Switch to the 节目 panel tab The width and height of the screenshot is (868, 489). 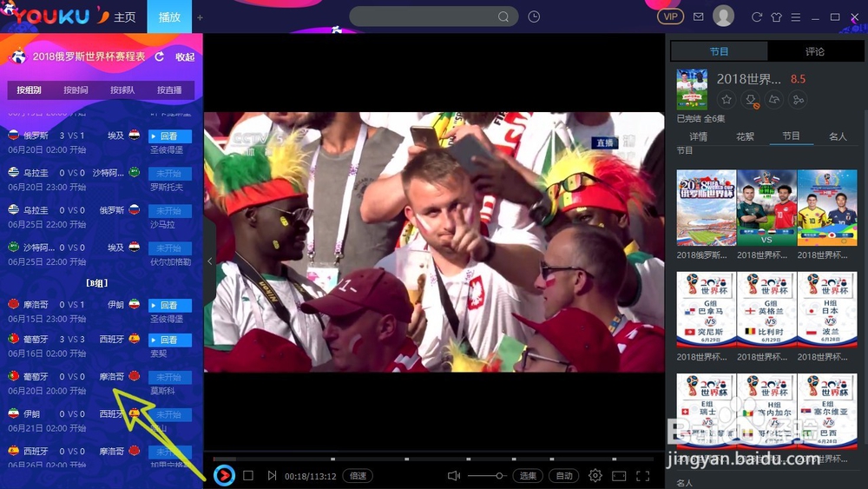719,51
